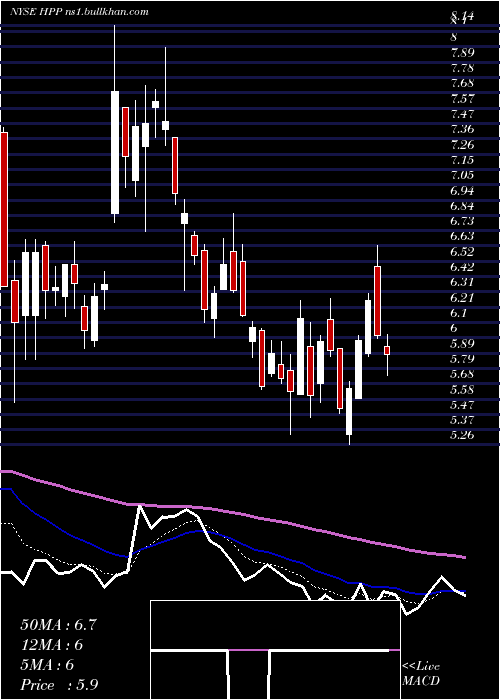Select the 5.89 price level label
The height and width of the screenshot is (700, 500).
point(462,344)
